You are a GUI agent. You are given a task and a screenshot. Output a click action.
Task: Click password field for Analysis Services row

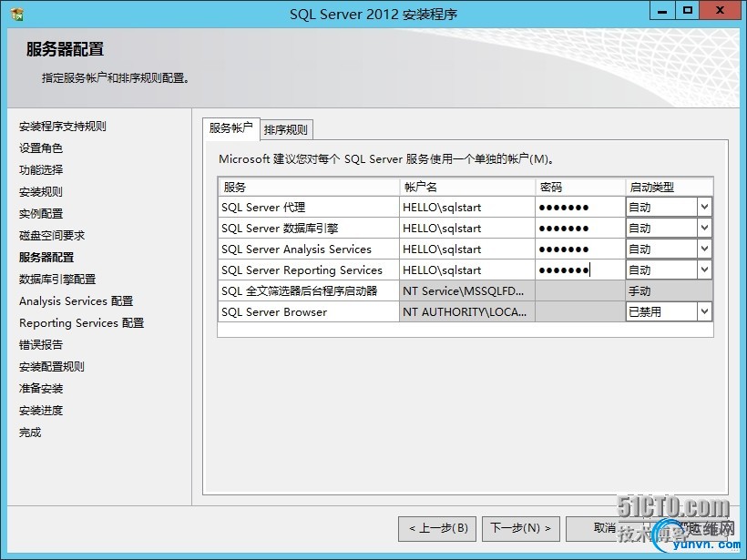coord(580,249)
